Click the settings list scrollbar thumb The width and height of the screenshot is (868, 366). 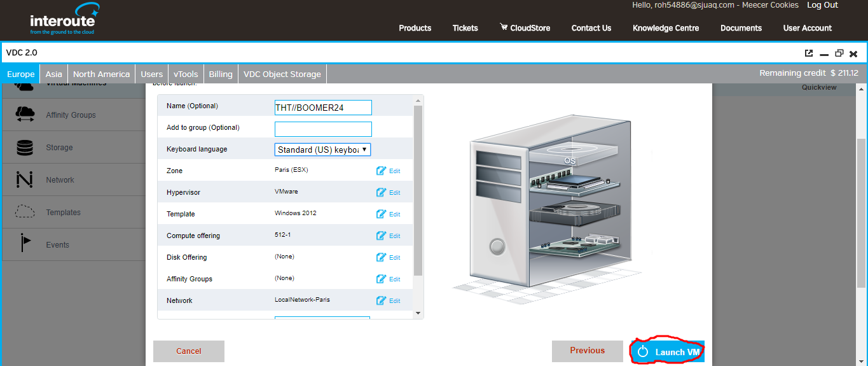tap(418, 190)
